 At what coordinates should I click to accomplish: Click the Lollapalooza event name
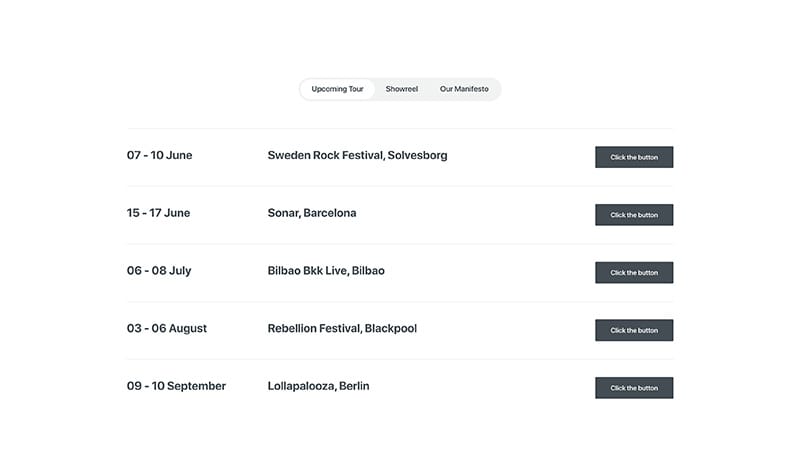pos(301,386)
